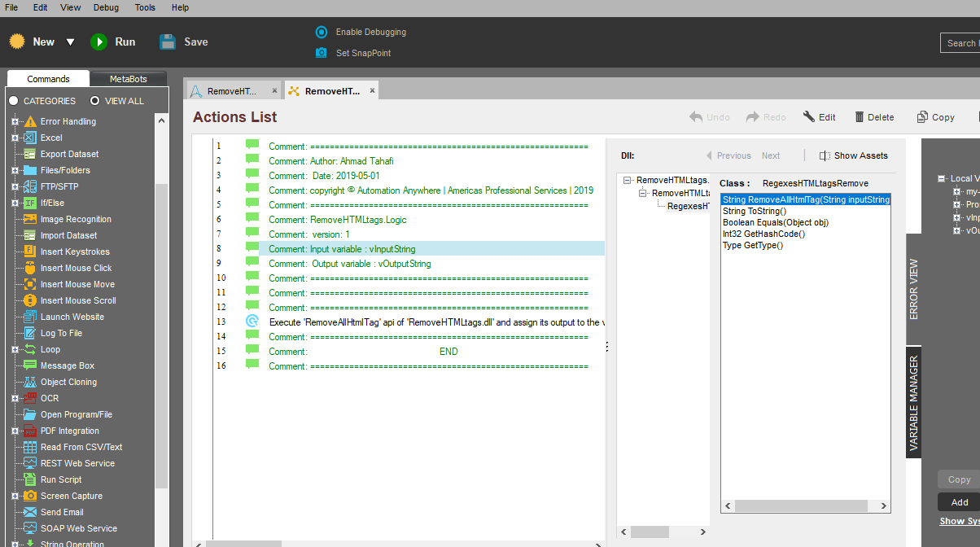Image resolution: width=980 pixels, height=547 pixels.
Task: Select the Message Box command icon
Action: pyautogui.click(x=30, y=365)
